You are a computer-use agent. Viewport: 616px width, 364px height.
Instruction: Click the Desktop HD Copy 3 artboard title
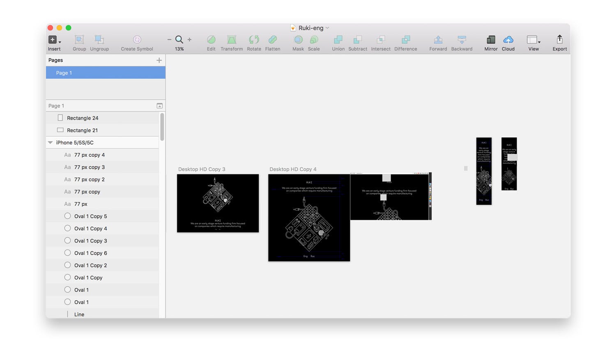pyautogui.click(x=202, y=169)
